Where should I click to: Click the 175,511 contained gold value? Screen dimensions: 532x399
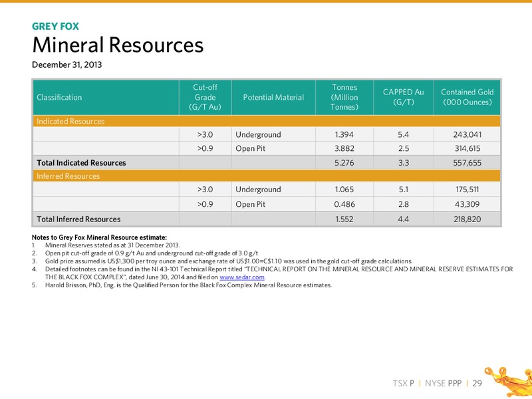click(x=467, y=190)
